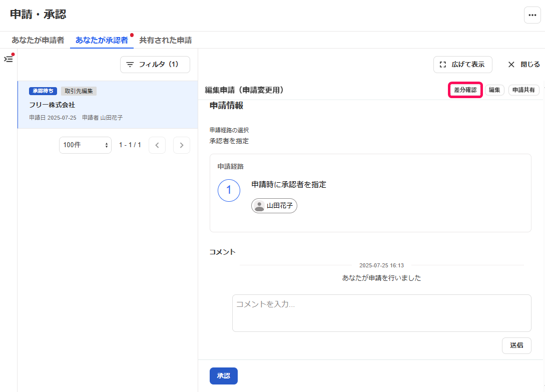Viewport: 545px width, 392px height.
Task: Click 承認者を指定 value text
Action: coord(229,141)
